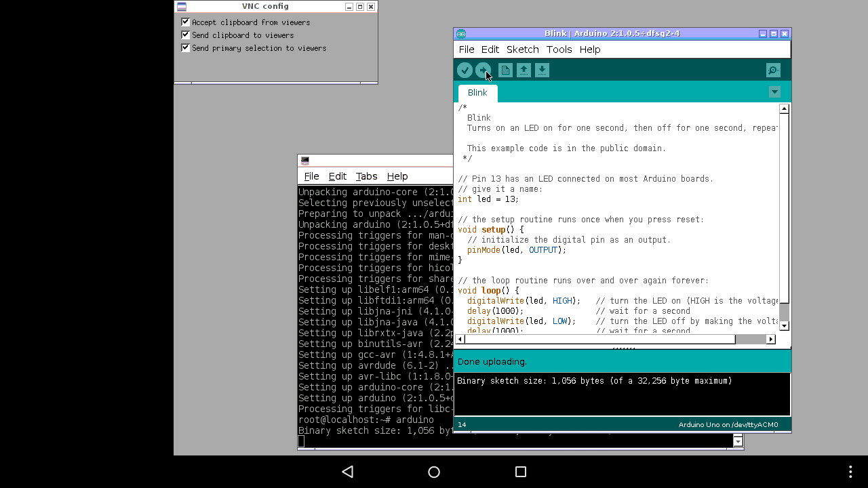The height and width of the screenshot is (488, 868).
Task: Click the code editor scroll down arrow
Action: pyautogui.click(x=784, y=326)
